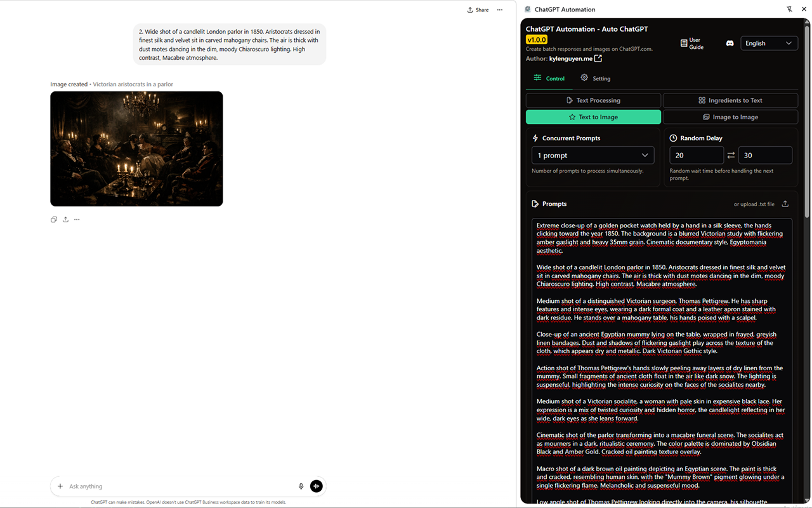The image size is (812, 508).
Task: Edit the maximum random delay value 30
Action: point(765,156)
